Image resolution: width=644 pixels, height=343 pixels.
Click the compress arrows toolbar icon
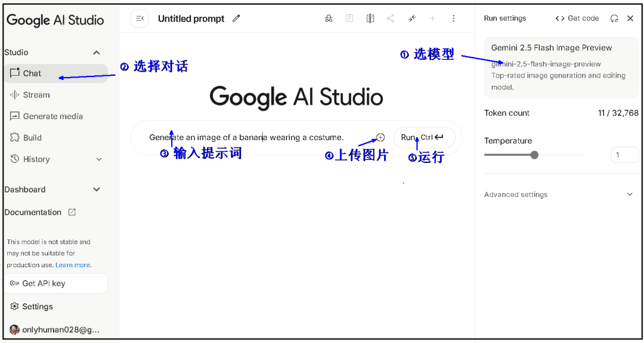pos(412,18)
